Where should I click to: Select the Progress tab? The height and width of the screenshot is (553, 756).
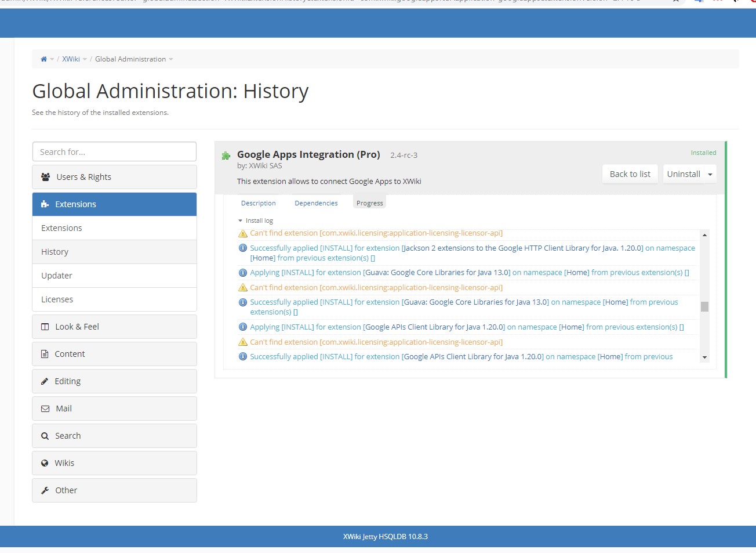pos(369,203)
